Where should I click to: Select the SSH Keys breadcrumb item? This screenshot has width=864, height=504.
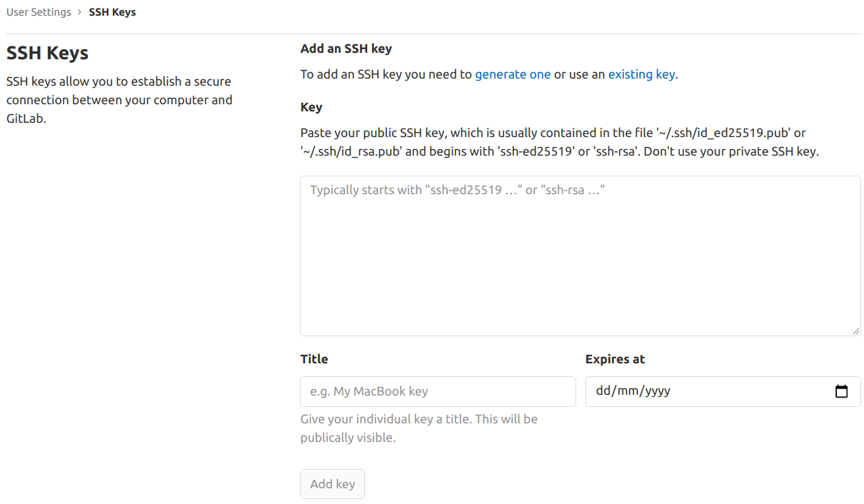coord(112,11)
